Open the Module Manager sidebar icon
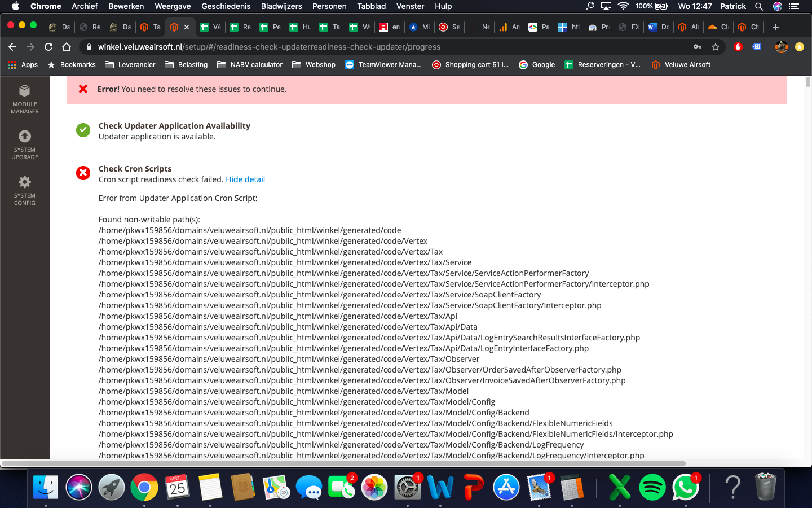The height and width of the screenshot is (508, 812). (x=25, y=99)
